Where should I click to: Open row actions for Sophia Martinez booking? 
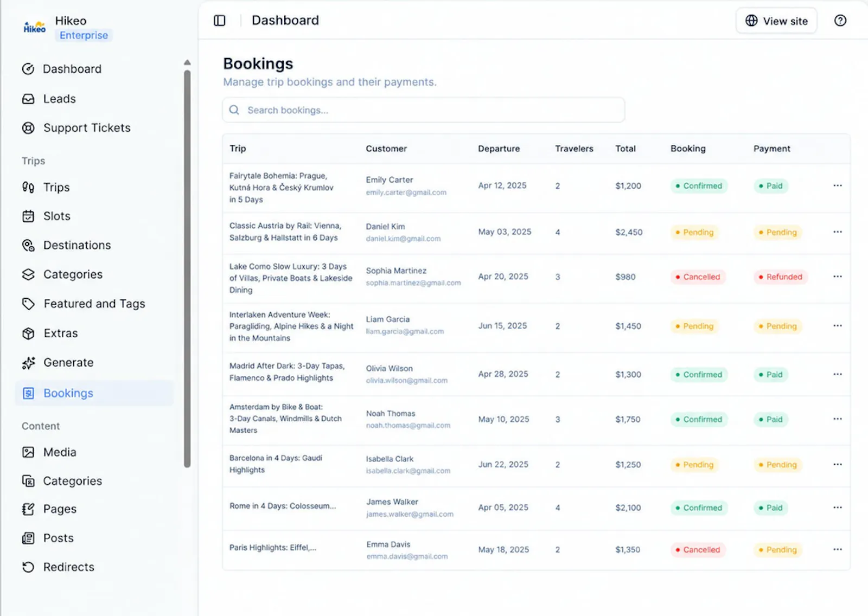click(837, 277)
